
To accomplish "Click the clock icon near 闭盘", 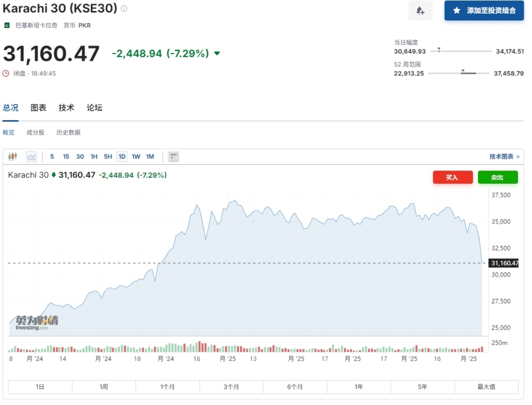I will click(6, 73).
